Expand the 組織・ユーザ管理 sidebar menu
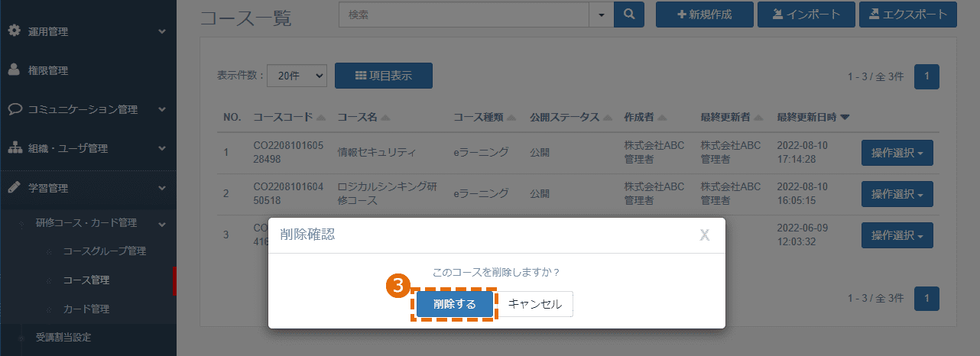 (x=88, y=148)
